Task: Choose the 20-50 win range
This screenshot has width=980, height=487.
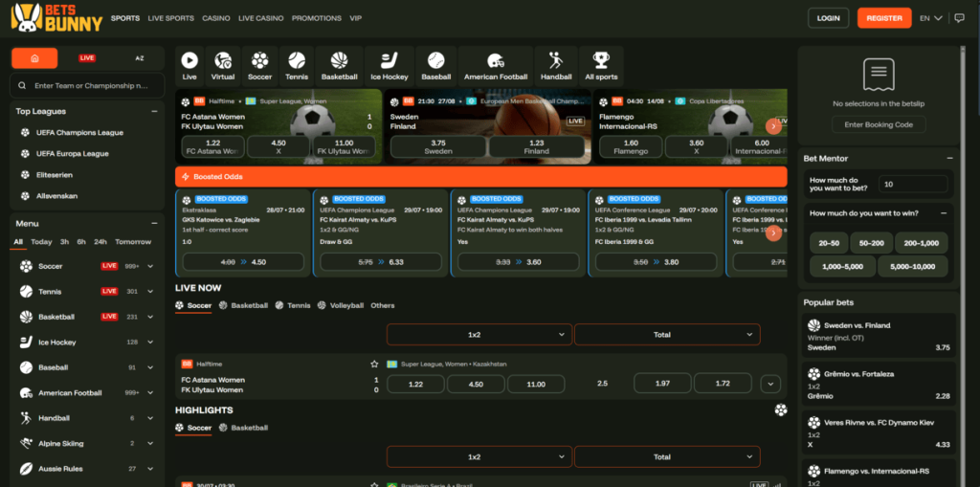Action: point(829,243)
